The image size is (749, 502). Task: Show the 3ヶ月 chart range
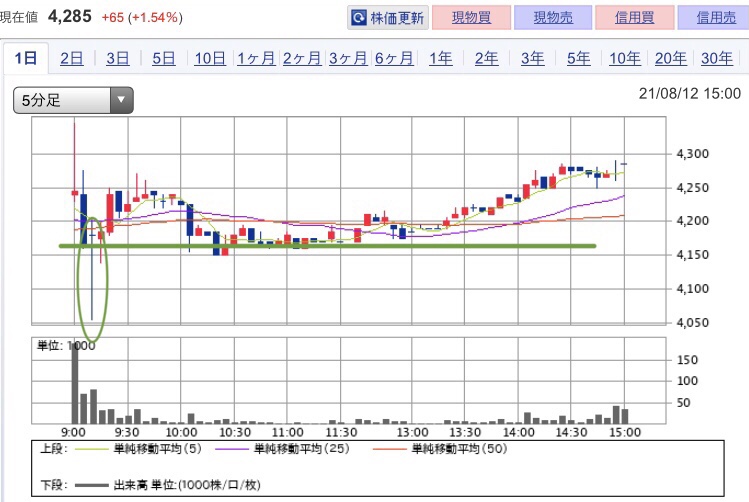pyautogui.click(x=348, y=58)
